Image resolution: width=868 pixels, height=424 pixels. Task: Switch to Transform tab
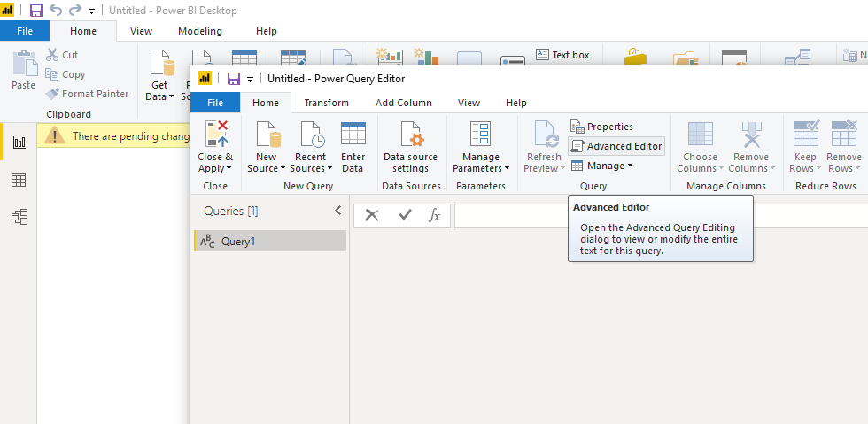tap(327, 103)
